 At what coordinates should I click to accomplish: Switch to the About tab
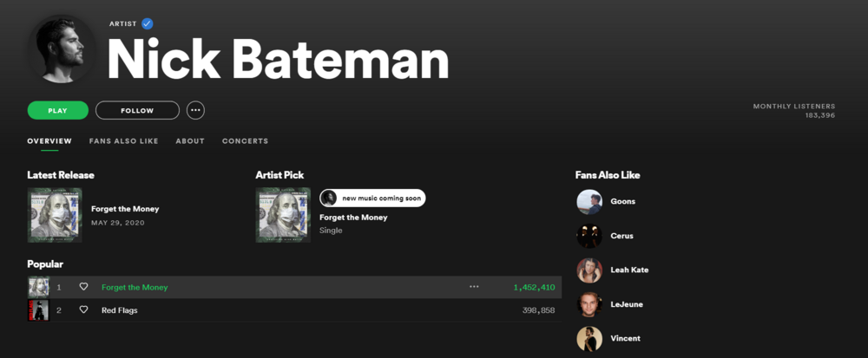[x=190, y=141]
